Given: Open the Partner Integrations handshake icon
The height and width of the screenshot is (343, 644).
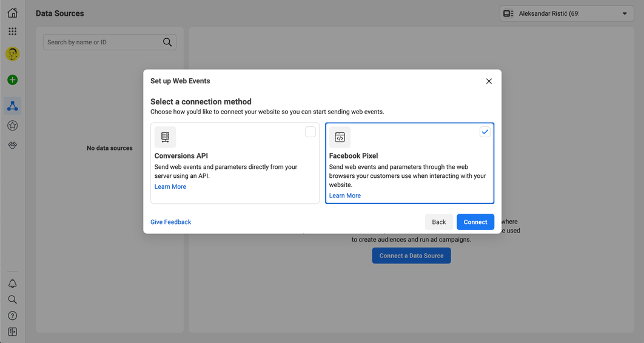Looking at the screenshot, I should (x=12, y=145).
